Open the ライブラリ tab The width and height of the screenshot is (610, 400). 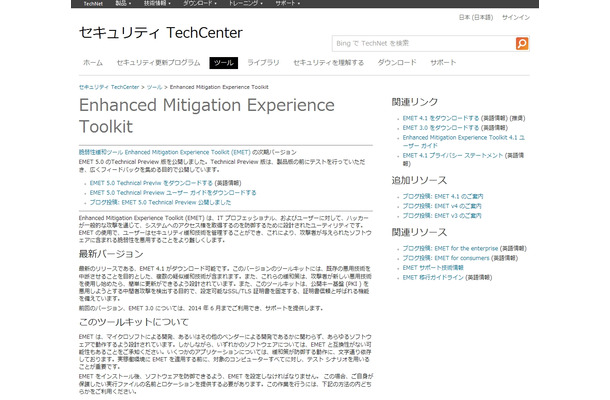point(263,63)
